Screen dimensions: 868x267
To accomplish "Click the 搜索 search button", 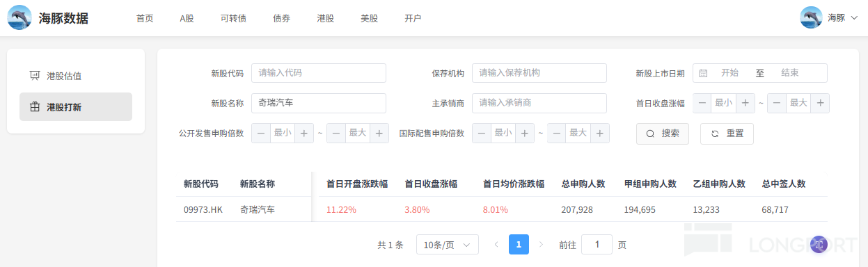I will click(663, 133).
